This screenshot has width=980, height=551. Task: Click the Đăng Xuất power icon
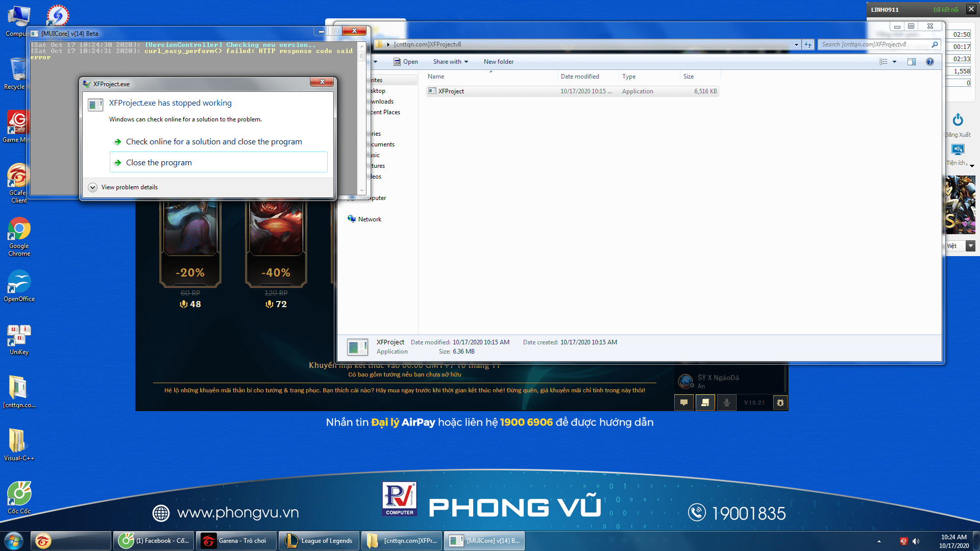point(958,120)
